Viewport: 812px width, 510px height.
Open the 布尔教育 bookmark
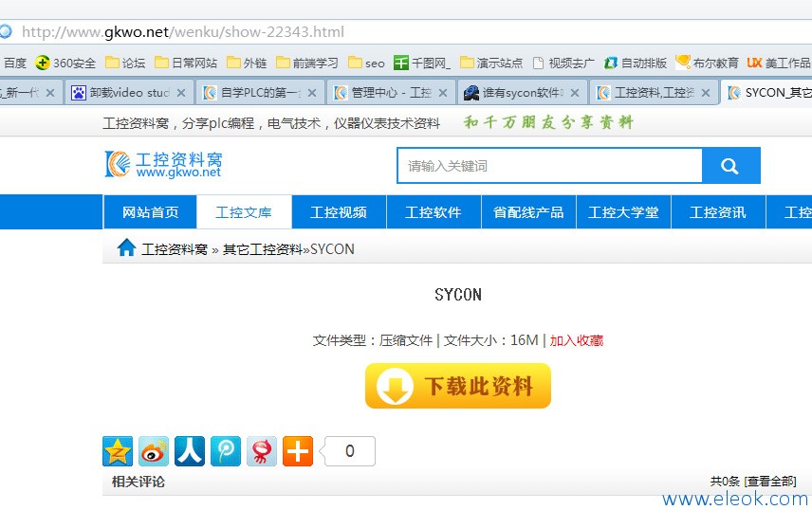coord(707,64)
